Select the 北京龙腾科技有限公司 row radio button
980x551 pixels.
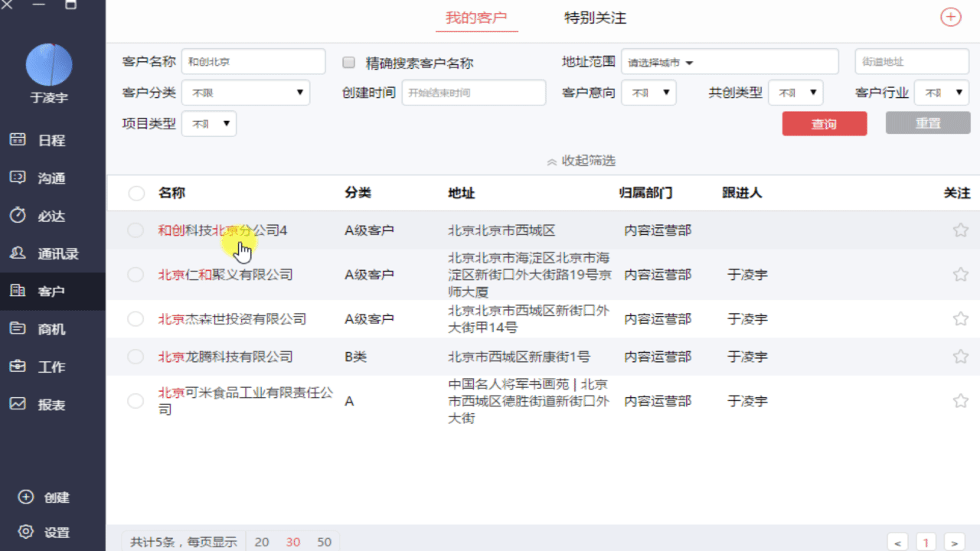point(136,357)
